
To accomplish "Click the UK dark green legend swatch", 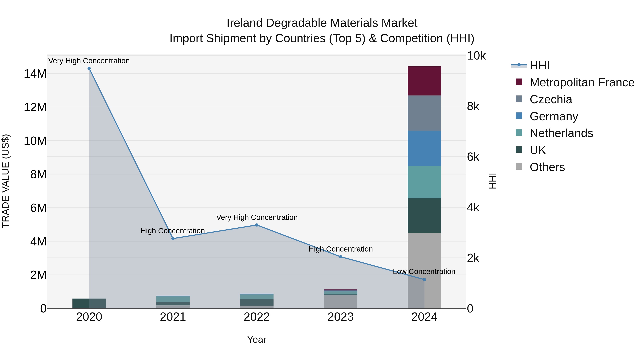I will pos(519,150).
